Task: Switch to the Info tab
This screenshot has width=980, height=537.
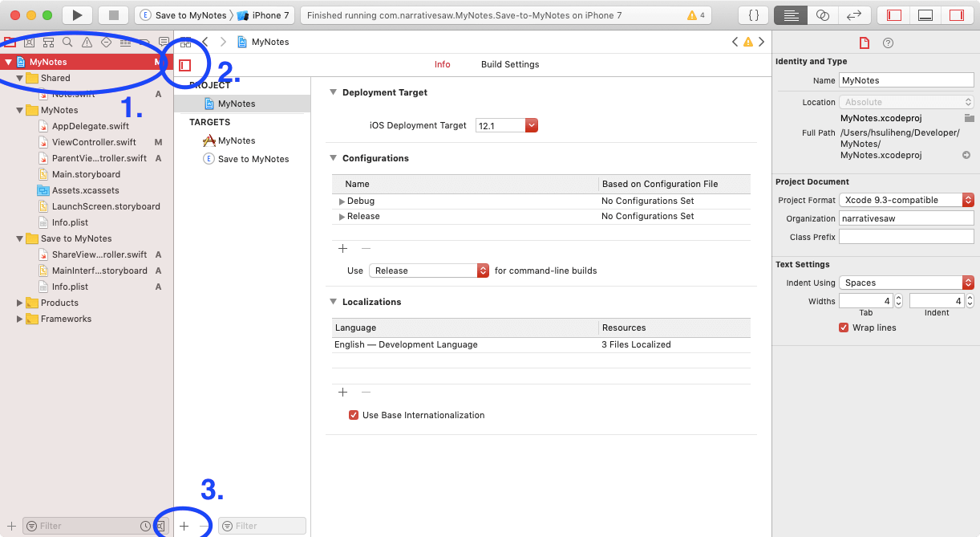Action: (x=442, y=64)
